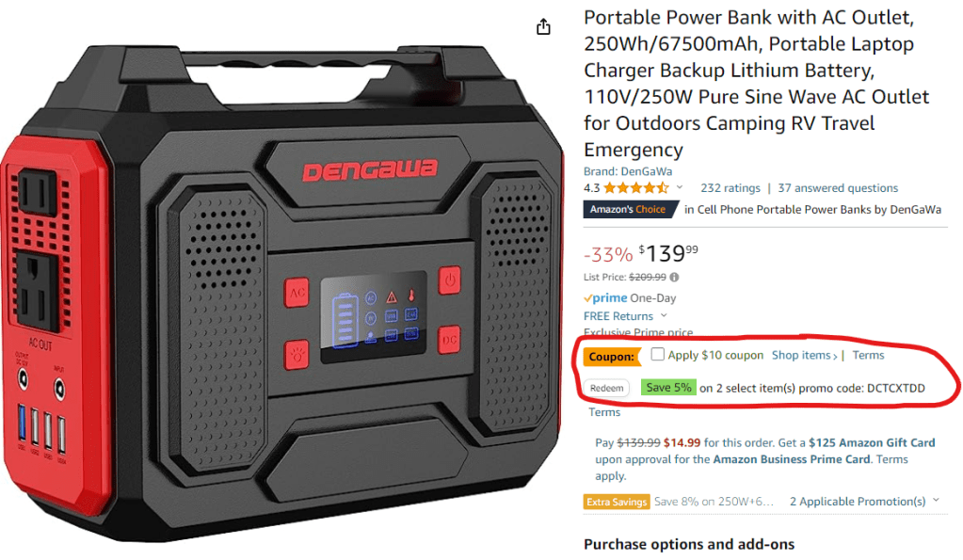Expand the star ratings dropdown arrow
This screenshot has height=560, width=963.
click(x=680, y=187)
